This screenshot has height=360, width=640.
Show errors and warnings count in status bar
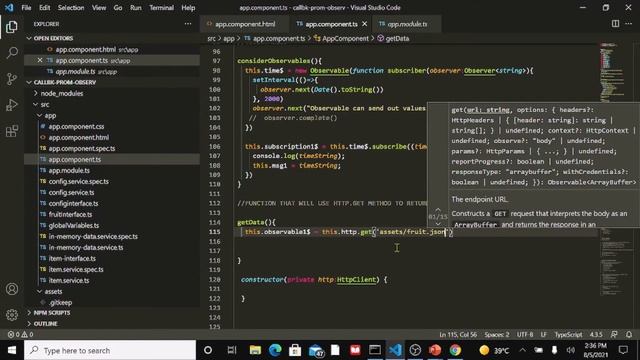click(20, 334)
